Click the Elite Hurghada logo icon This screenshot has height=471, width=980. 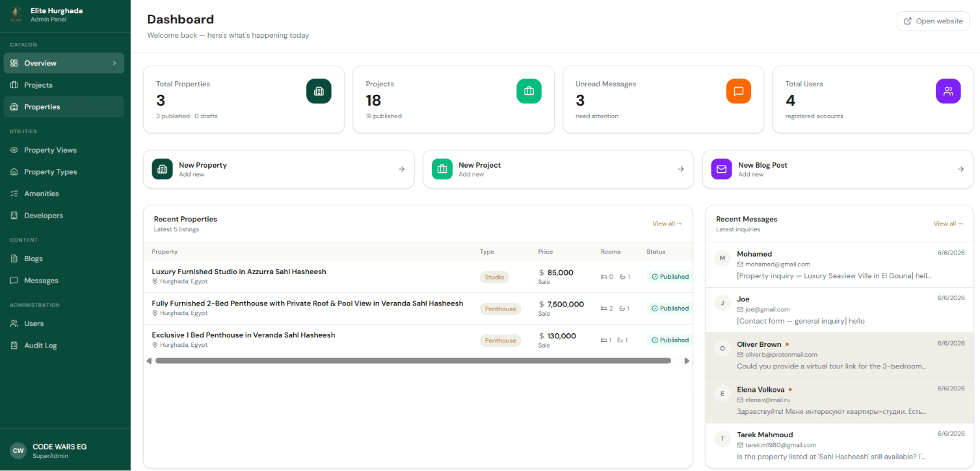tap(16, 15)
